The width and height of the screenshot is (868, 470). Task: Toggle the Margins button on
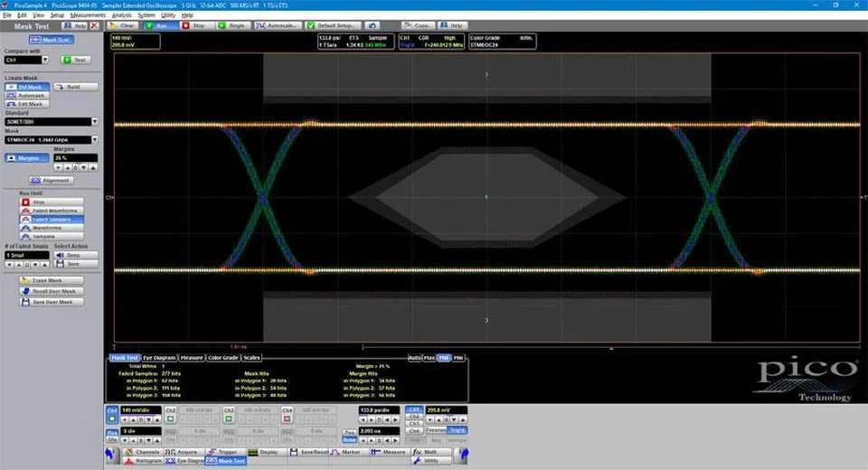point(25,157)
